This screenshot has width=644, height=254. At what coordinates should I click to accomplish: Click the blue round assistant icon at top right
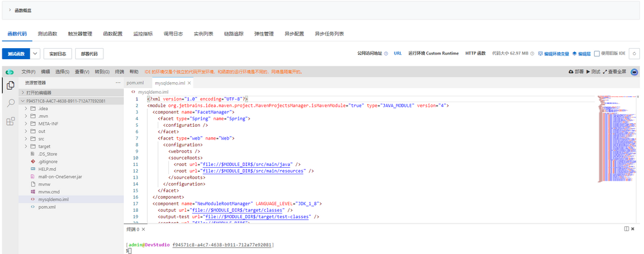635,72
